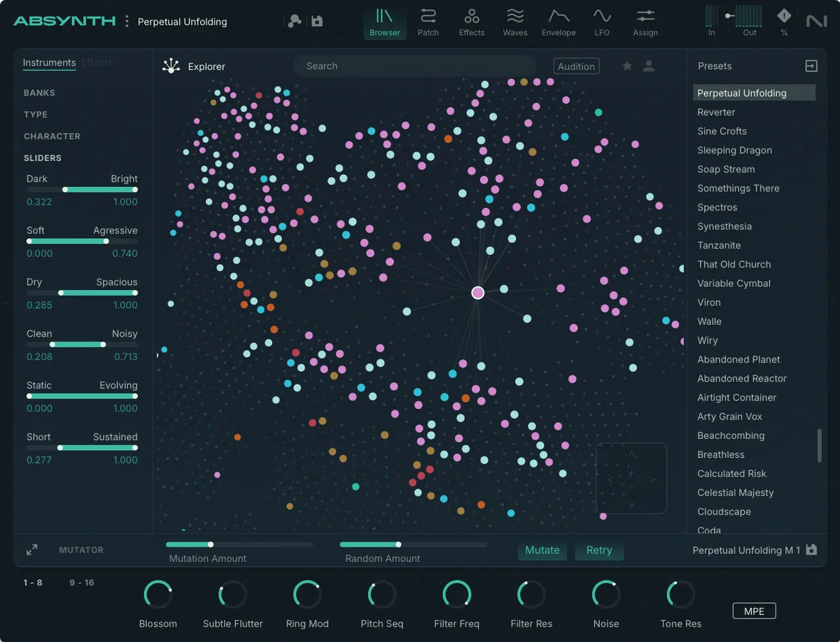
Task: Toggle favorites star filter
Action: point(626,65)
